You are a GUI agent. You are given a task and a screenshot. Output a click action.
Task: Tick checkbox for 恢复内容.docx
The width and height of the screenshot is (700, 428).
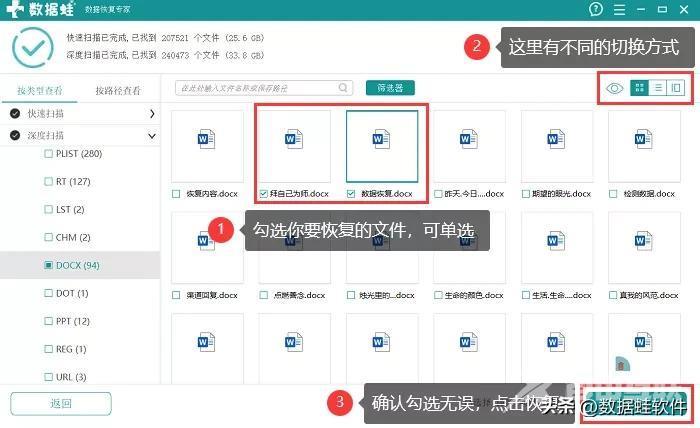(176, 194)
